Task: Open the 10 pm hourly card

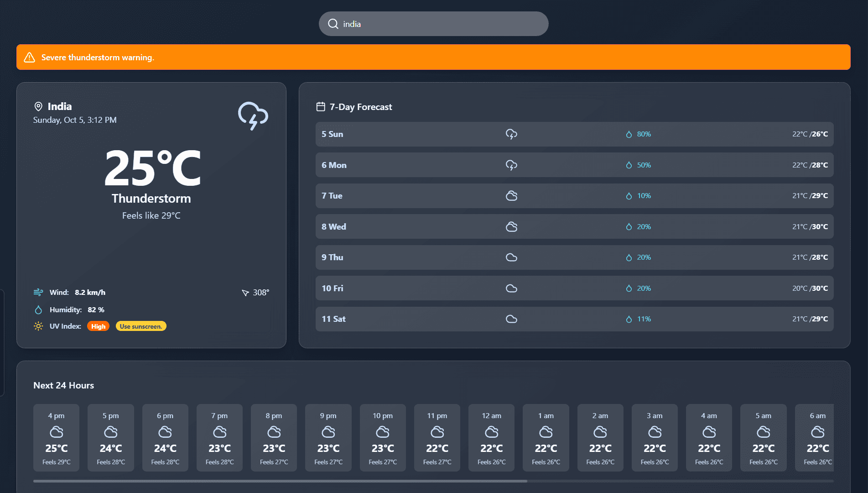Action: point(383,437)
